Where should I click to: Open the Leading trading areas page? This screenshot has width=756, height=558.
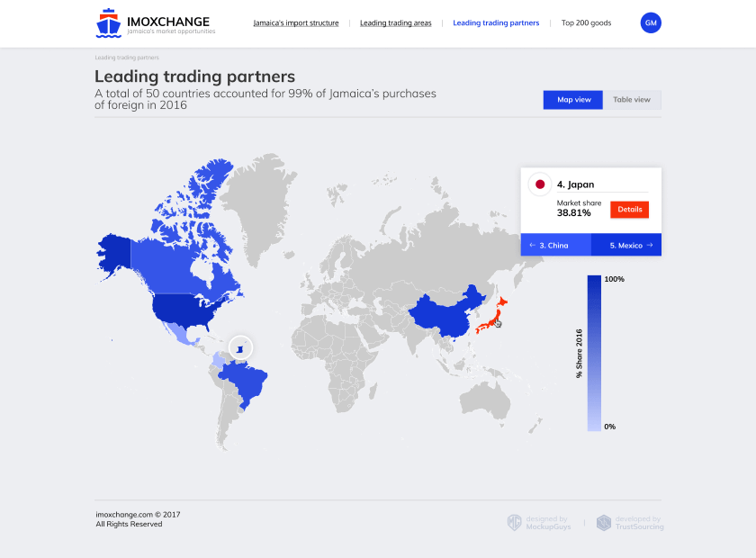pos(395,22)
